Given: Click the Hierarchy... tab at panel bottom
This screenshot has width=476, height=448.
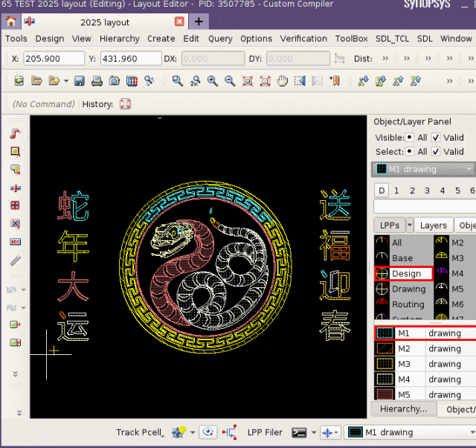Looking at the screenshot, I should point(403,409).
